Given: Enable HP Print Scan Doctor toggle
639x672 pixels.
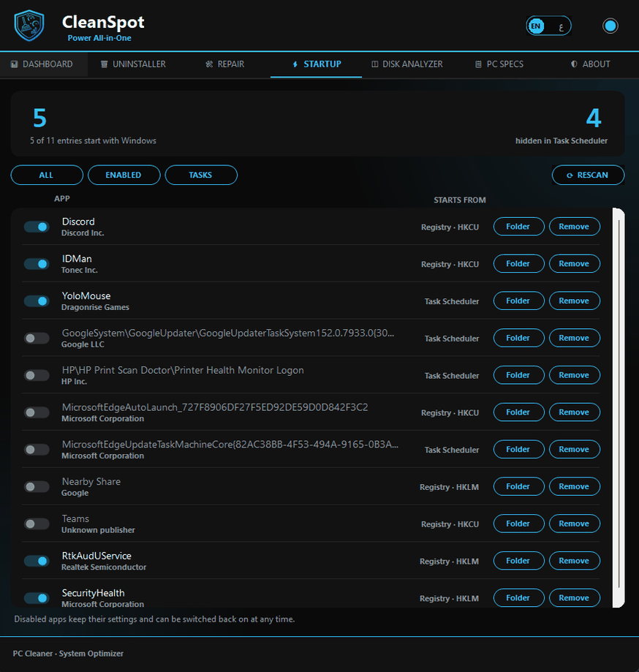Looking at the screenshot, I should click(37, 375).
